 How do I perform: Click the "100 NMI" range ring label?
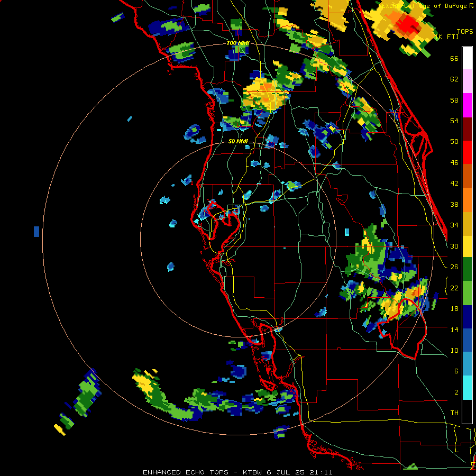click(x=238, y=43)
